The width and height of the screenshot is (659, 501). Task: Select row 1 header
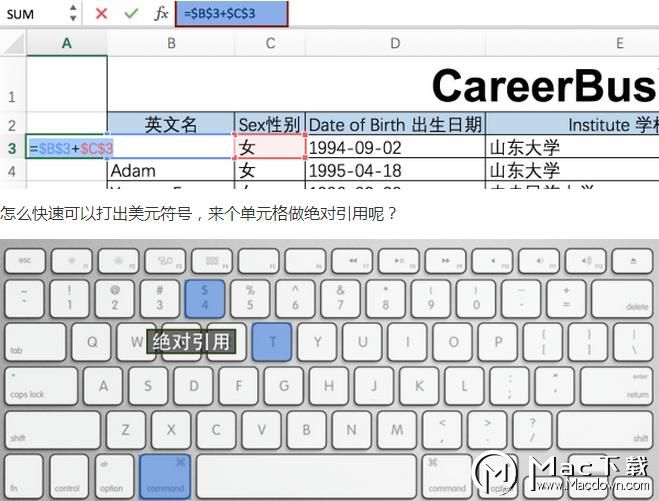click(x=12, y=84)
